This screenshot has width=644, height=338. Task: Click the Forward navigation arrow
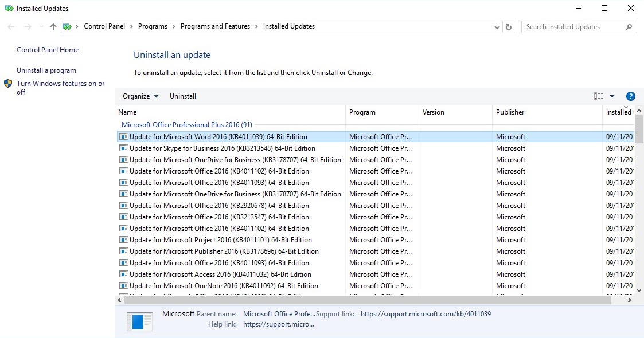point(28,27)
